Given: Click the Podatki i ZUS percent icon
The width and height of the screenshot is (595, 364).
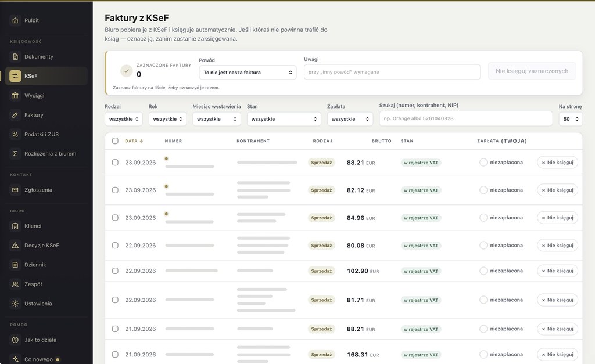Looking at the screenshot, I should [x=15, y=134].
